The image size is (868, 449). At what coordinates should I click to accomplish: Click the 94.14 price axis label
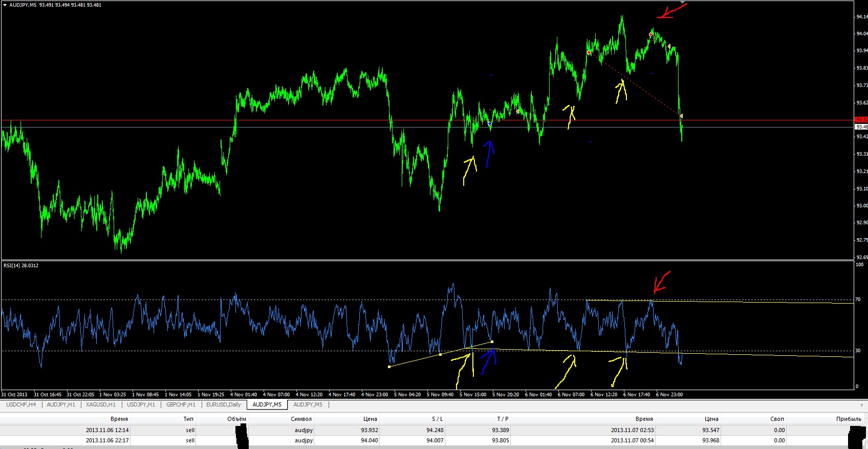[x=861, y=17]
